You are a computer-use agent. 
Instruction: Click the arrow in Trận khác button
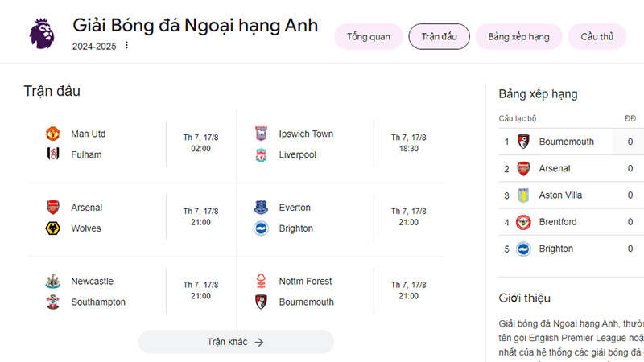(x=258, y=343)
